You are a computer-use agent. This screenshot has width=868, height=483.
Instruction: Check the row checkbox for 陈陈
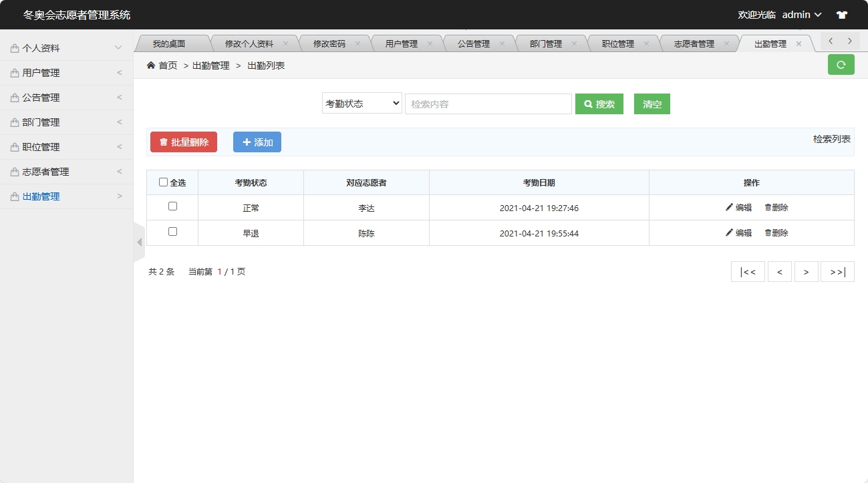pos(172,232)
